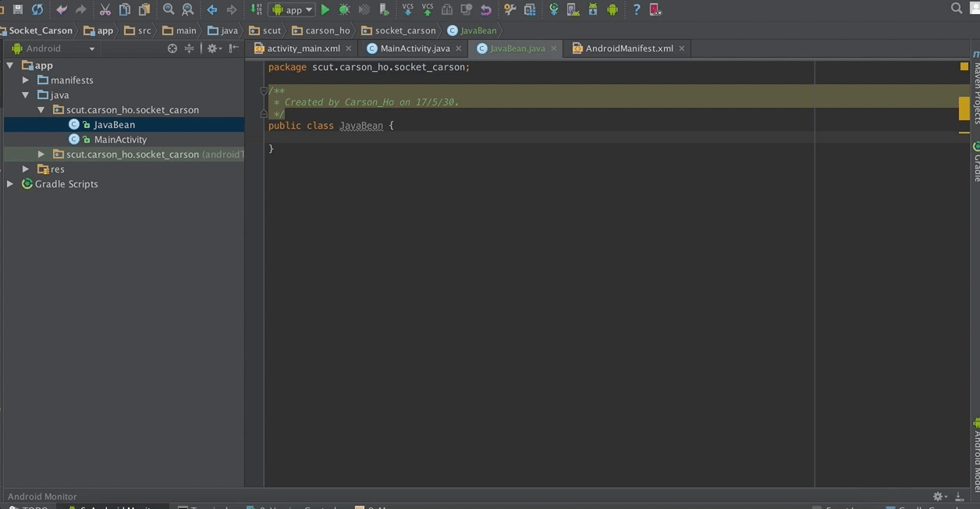Copy using the toolbar Copy icon

point(124,9)
